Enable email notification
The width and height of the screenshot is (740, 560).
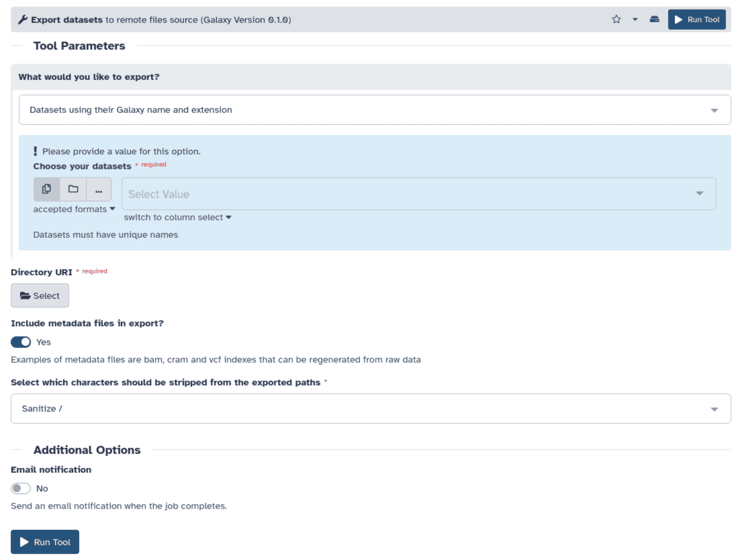coord(21,488)
